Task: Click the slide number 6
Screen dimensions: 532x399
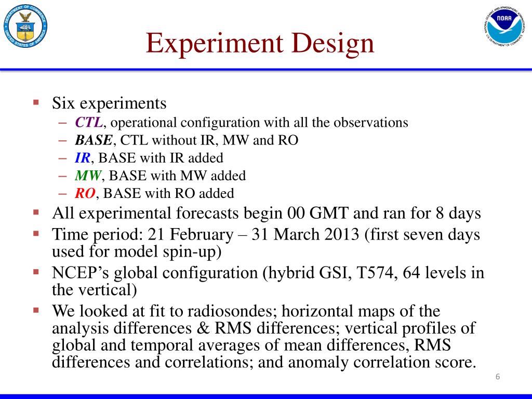Action: (498, 377)
